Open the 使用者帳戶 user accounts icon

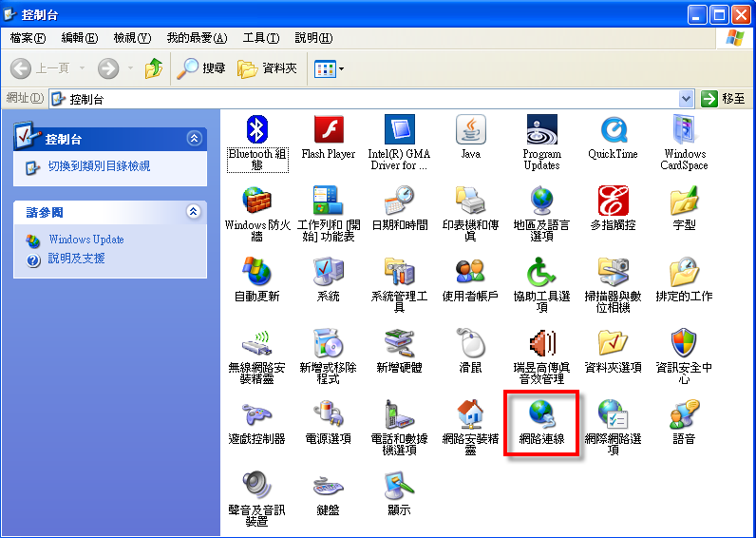[x=470, y=274]
